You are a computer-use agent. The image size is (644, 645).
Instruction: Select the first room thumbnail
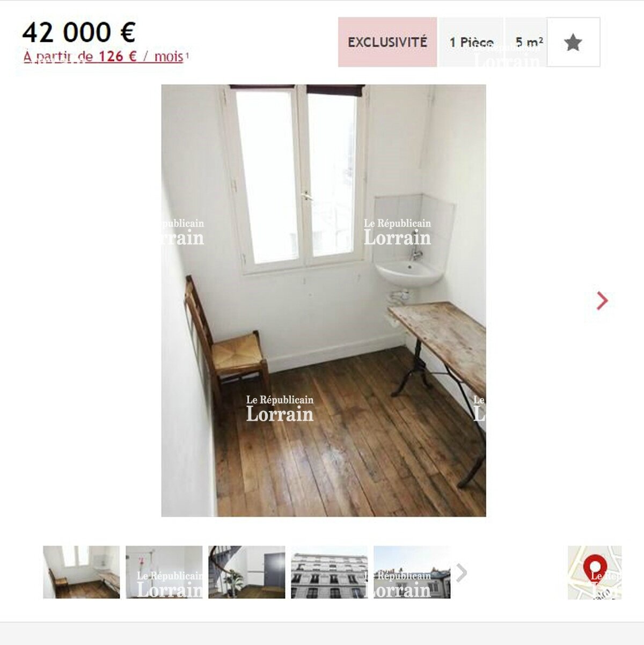pos(82,572)
